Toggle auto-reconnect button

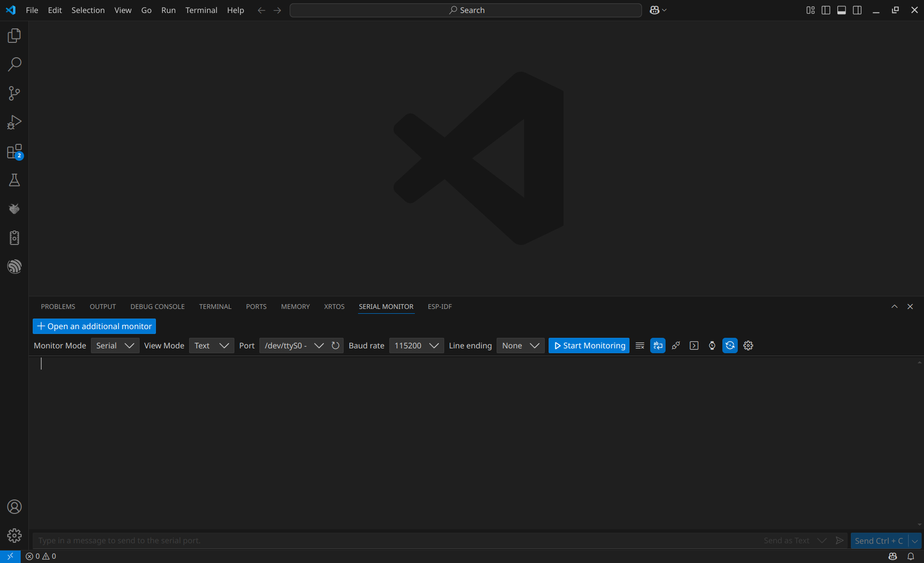click(x=730, y=345)
